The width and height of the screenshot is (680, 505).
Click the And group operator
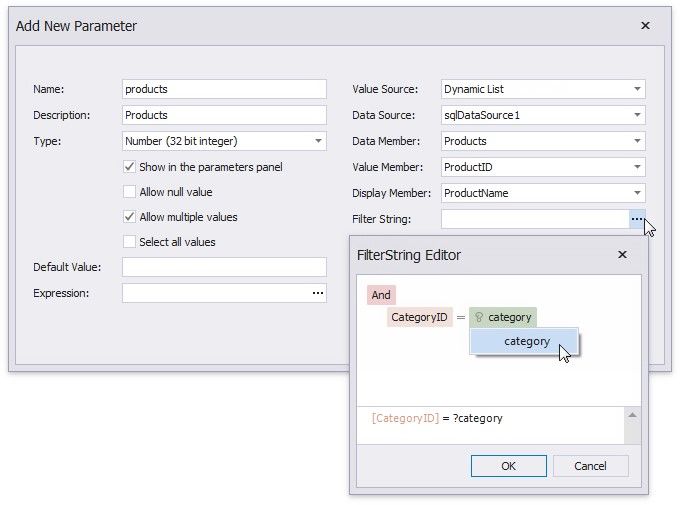(381, 295)
